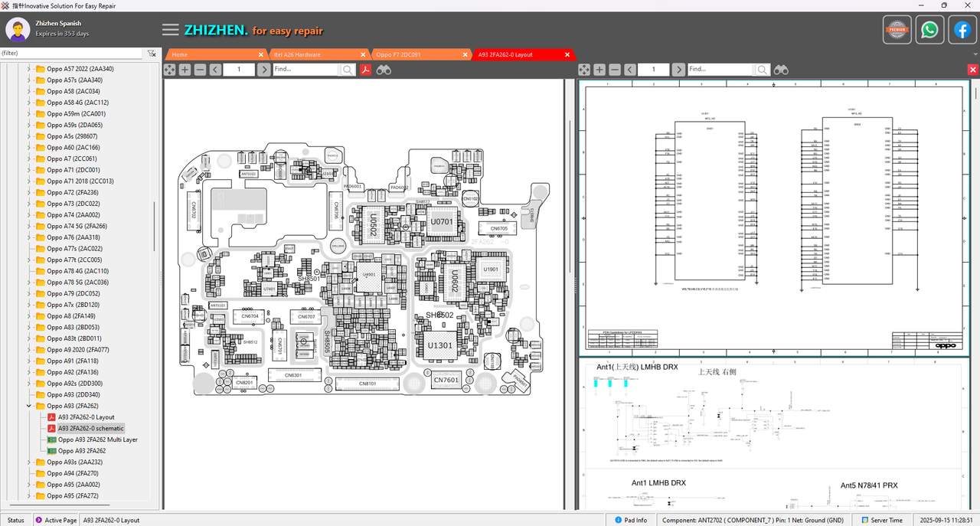Click the magnifier search icon in the left viewer
Viewport: 980px width, 526px height.
tap(348, 70)
